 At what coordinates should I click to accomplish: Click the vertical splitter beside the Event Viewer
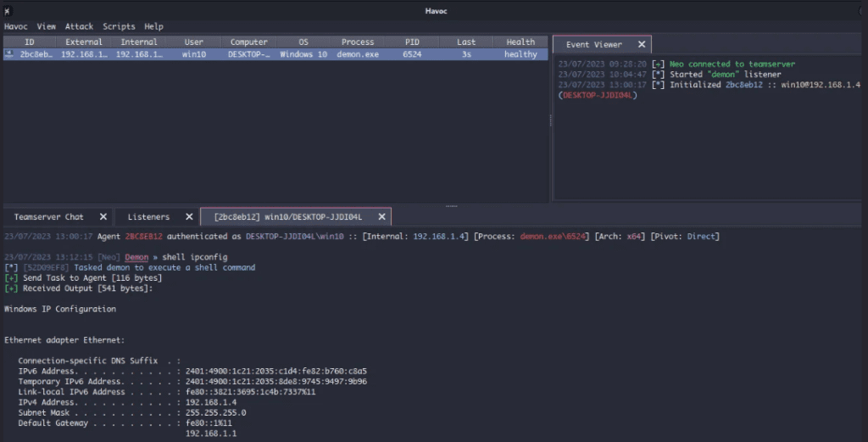pos(550,119)
